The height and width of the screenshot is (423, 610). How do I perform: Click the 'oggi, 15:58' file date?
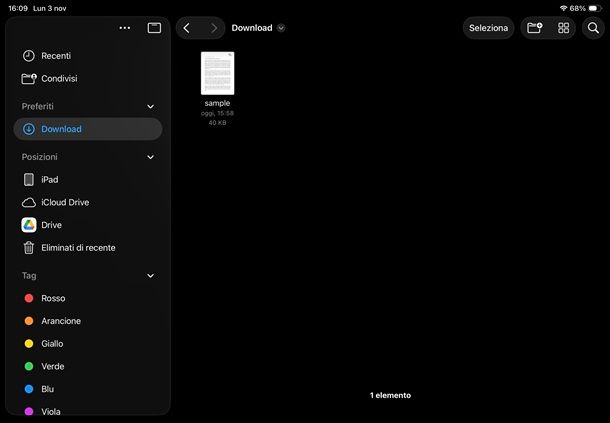point(217,113)
